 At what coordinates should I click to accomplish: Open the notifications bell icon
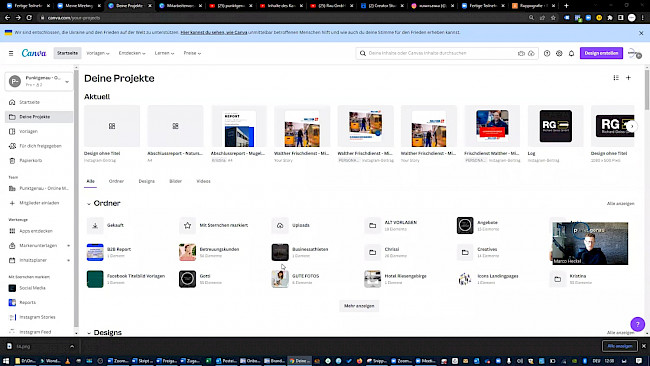(571, 53)
